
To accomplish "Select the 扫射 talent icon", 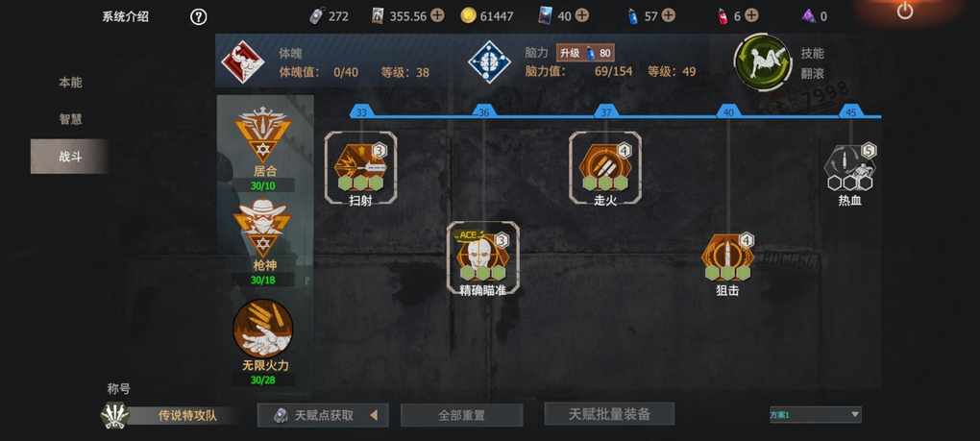I will point(360,165).
